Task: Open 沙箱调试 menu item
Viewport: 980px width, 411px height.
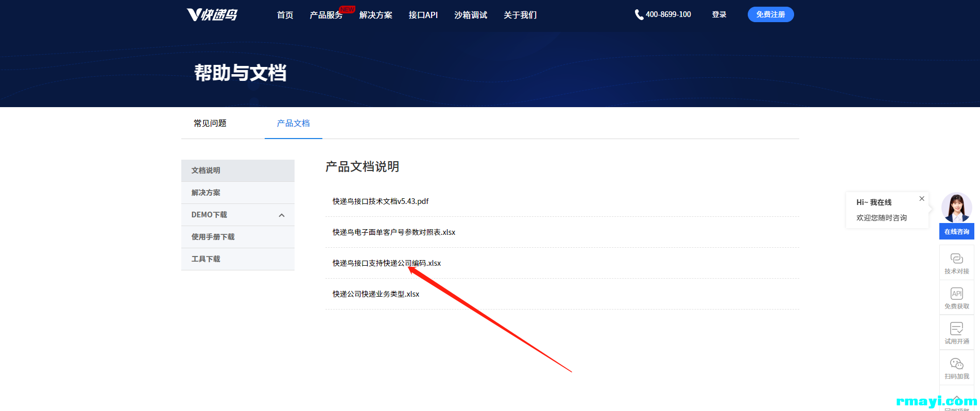Action: tap(470, 15)
